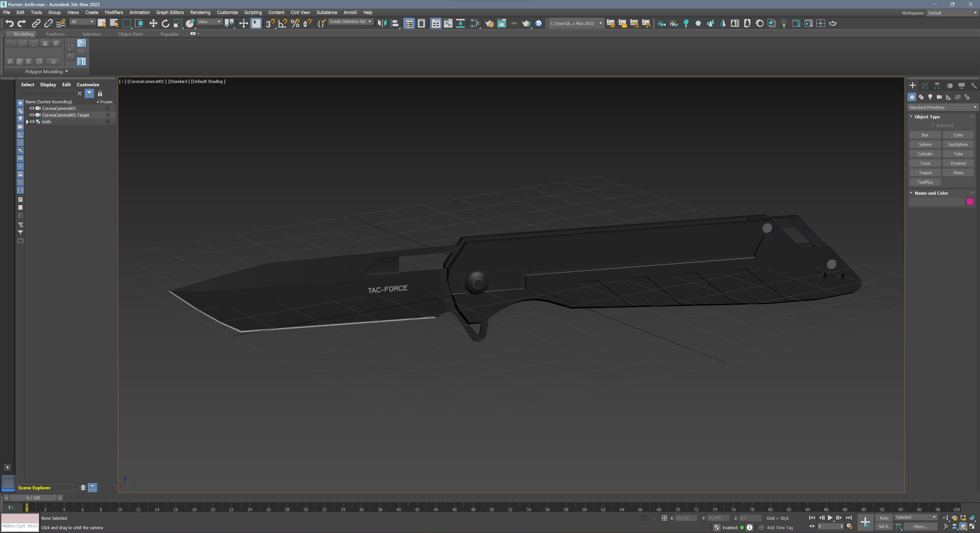The height and width of the screenshot is (533, 980).
Task: Open the Modify command panel
Action: point(925,85)
